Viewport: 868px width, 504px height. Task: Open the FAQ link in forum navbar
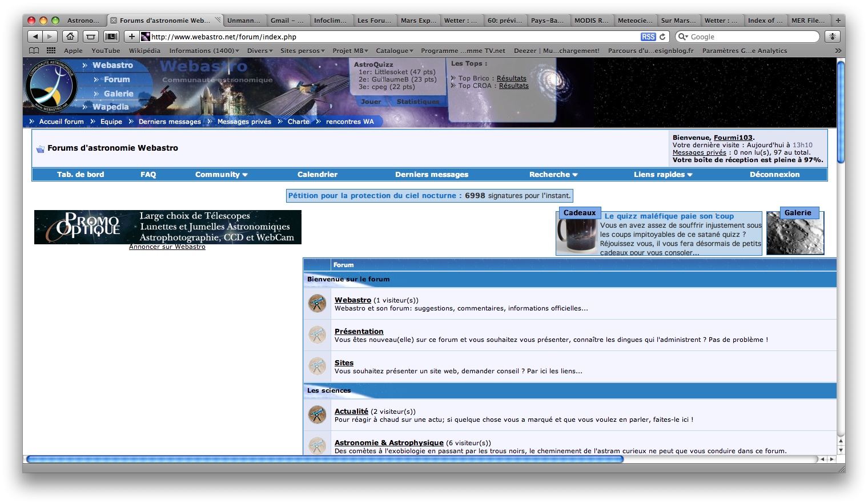(x=148, y=175)
